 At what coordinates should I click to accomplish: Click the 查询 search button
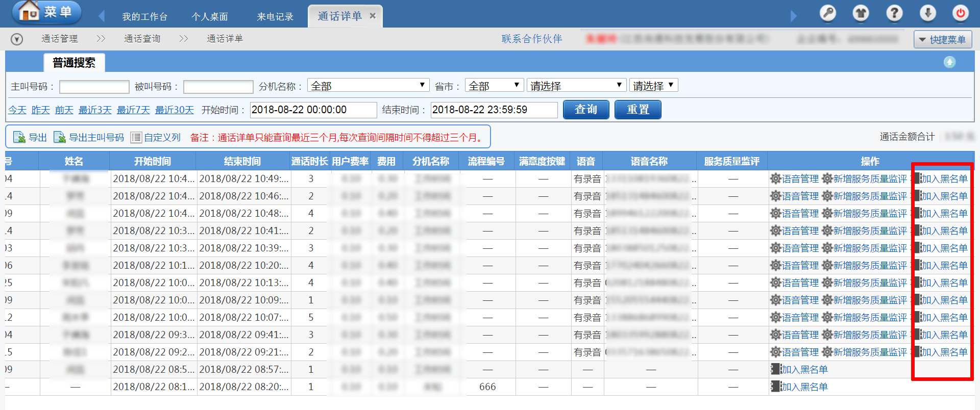[x=585, y=110]
